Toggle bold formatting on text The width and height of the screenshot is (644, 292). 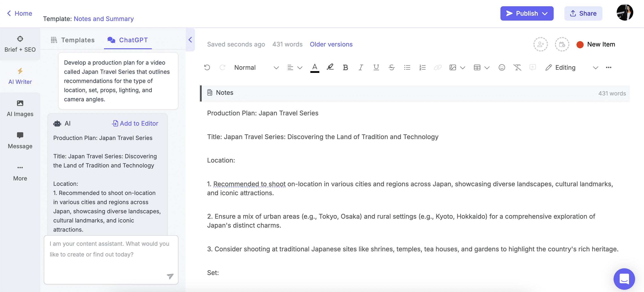pyautogui.click(x=345, y=67)
